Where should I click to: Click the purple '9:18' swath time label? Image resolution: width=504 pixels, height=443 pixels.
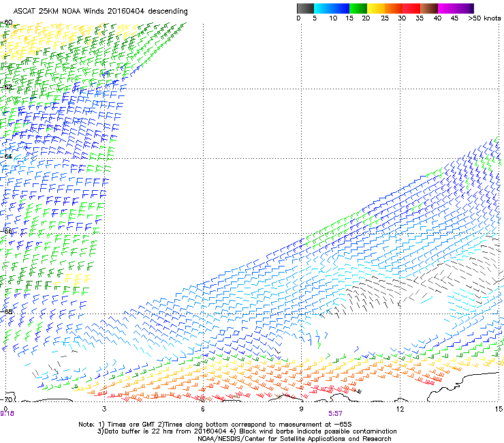click(7, 414)
